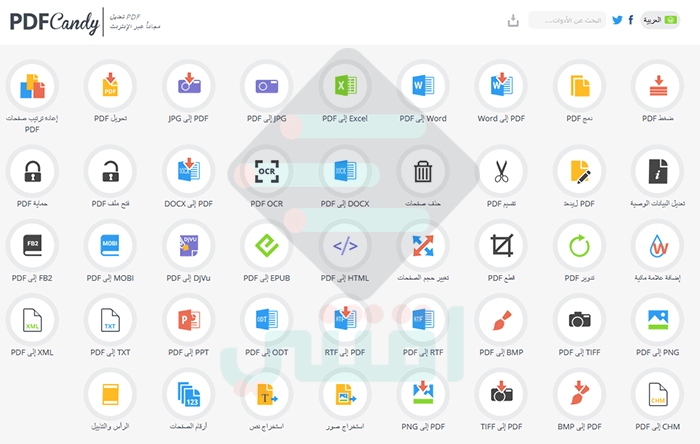Open the extract text tool icon

(267, 394)
